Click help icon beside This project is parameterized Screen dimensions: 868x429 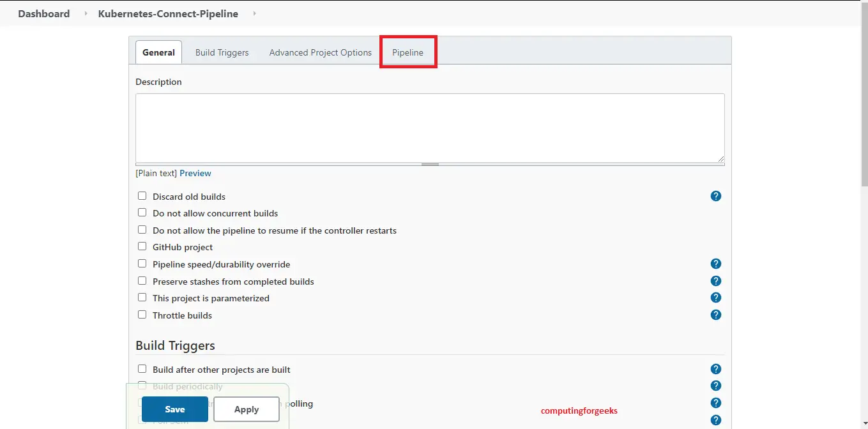[715, 297]
